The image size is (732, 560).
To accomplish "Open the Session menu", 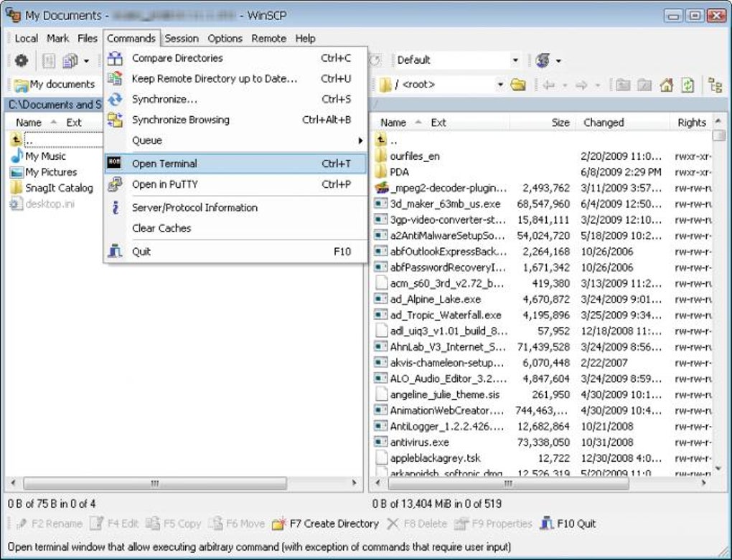I will tap(182, 38).
